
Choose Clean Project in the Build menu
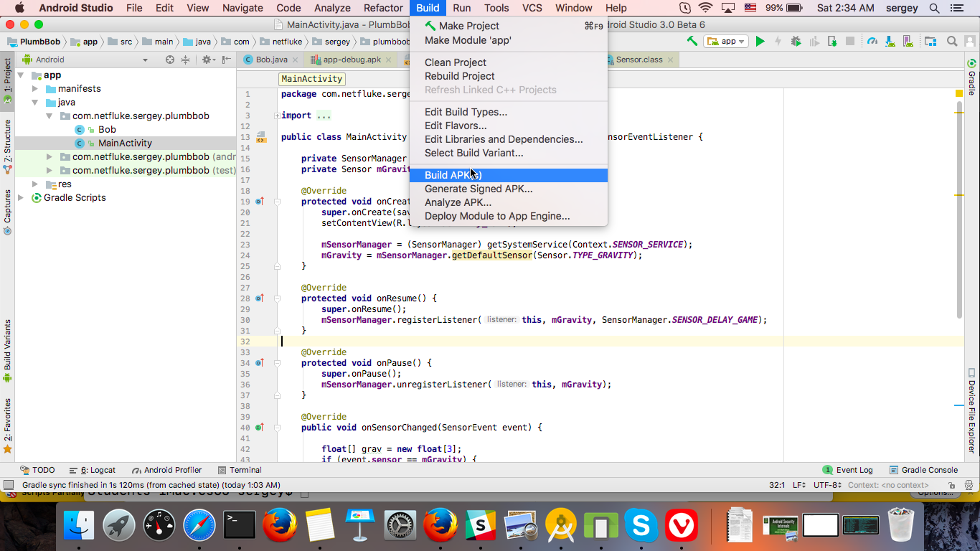coord(509,62)
